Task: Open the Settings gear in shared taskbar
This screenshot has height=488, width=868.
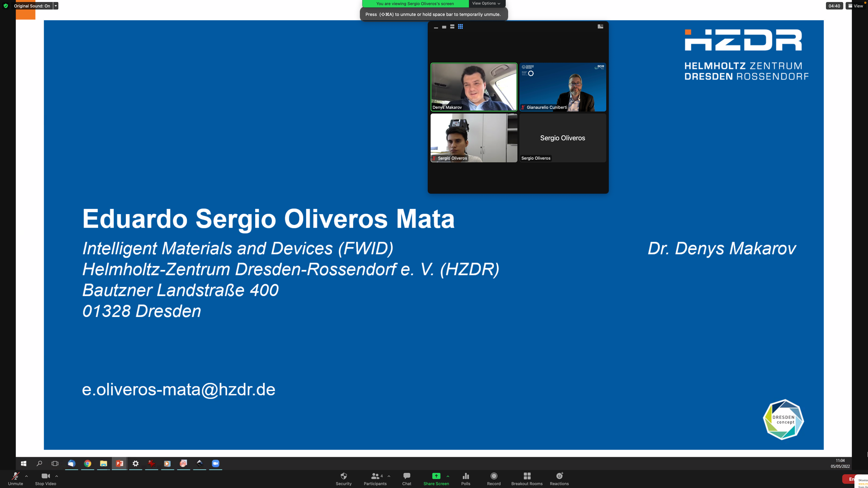Action: pyautogui.click(x=135, y=463)
